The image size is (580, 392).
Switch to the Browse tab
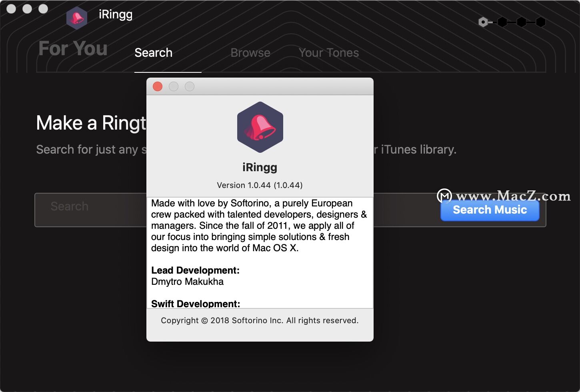[250, 53]
